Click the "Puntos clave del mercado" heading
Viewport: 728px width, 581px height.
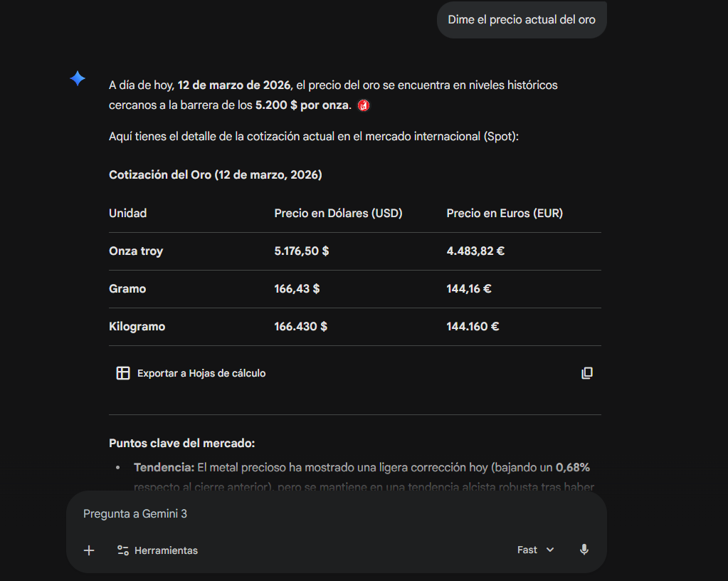(x=181, y=443)
